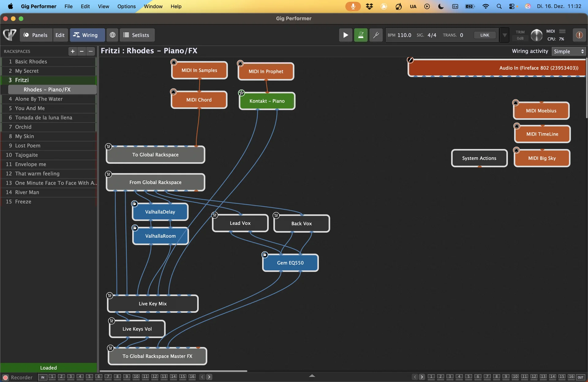Remove rackspace with minus button
Image resolution: width=588 pixels, height=382 pixels.
pos(81,51)
